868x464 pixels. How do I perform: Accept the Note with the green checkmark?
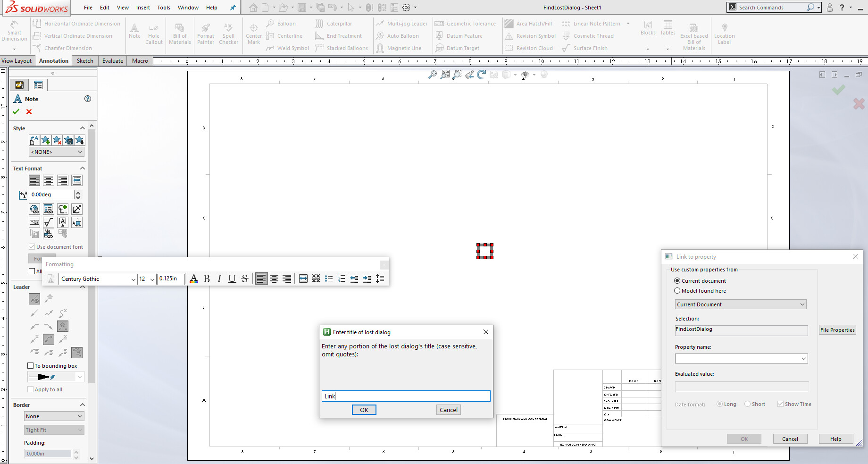pyautogui.click(x=16, y=112)
